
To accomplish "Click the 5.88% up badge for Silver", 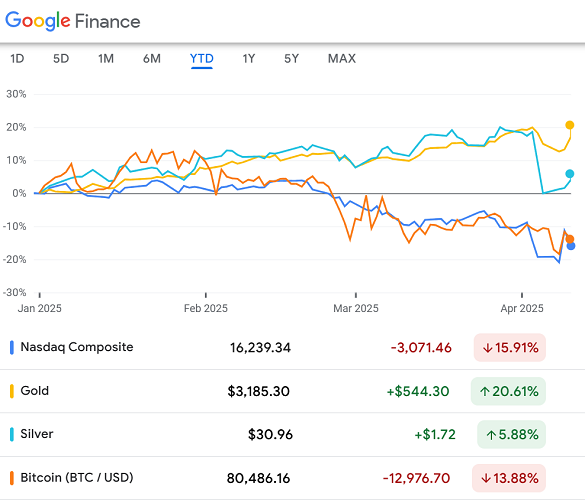I will pos(512,435).
